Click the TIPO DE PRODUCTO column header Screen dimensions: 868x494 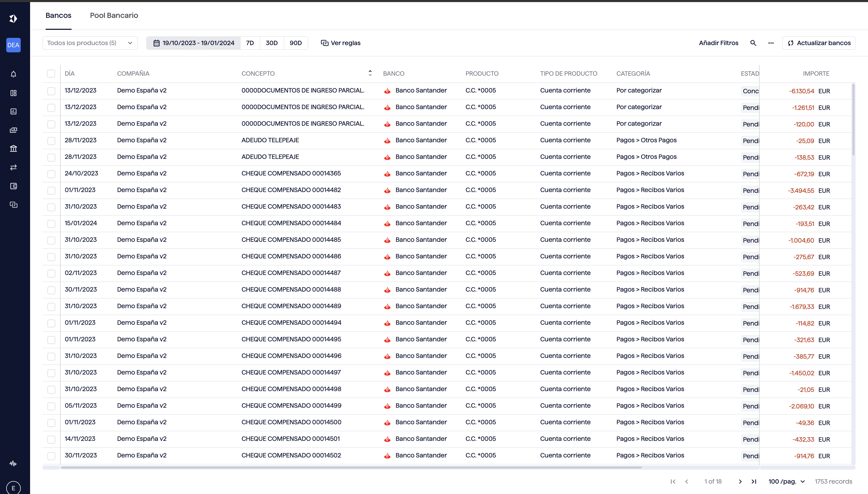click(568, 74)
